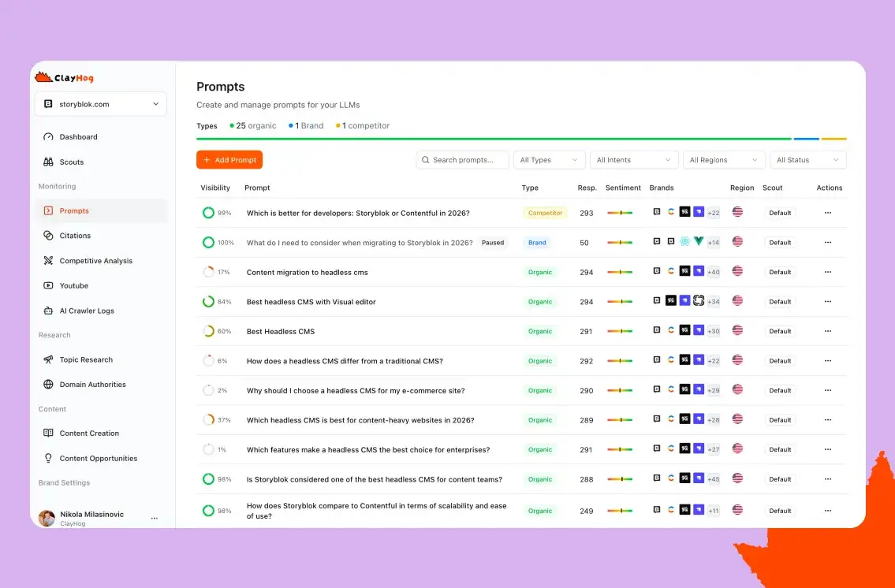This screenshot has width=895, height=588.
Task: Select the Citations icon in sidebar
Action: [x=48, y=236]
